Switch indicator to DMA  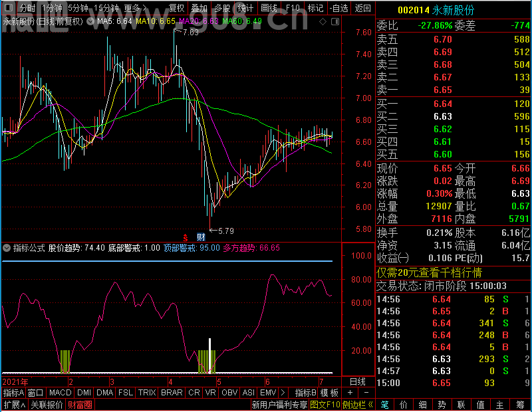[x=104, y=393]
